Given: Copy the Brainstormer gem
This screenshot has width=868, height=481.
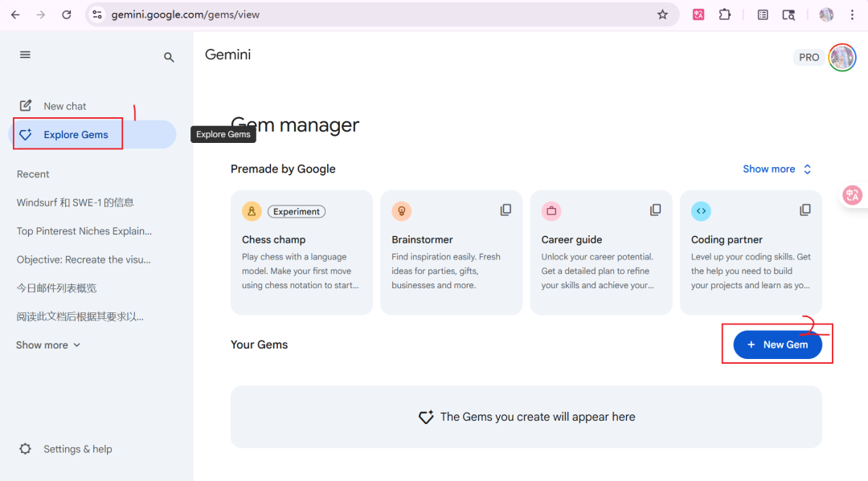Looking at the screenshot, I should 506,210.
